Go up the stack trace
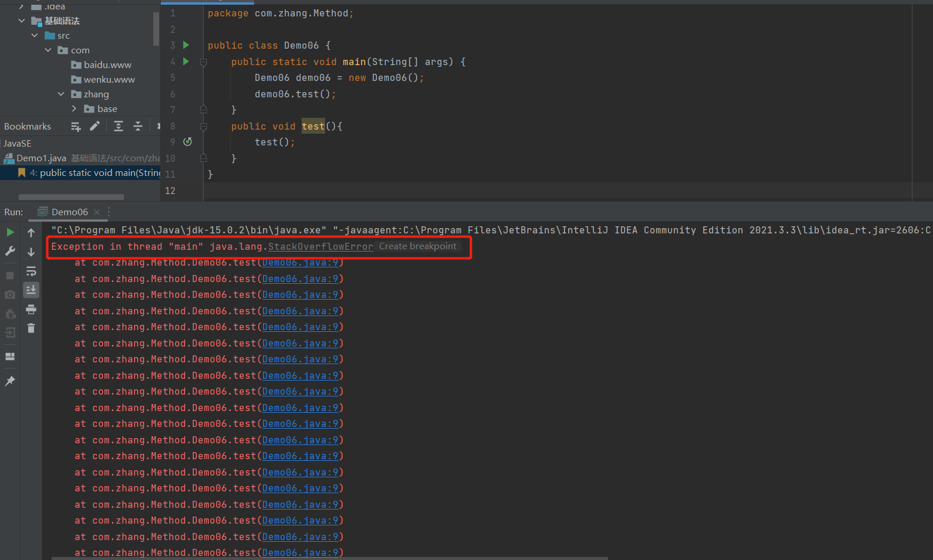 coord(31,233)
